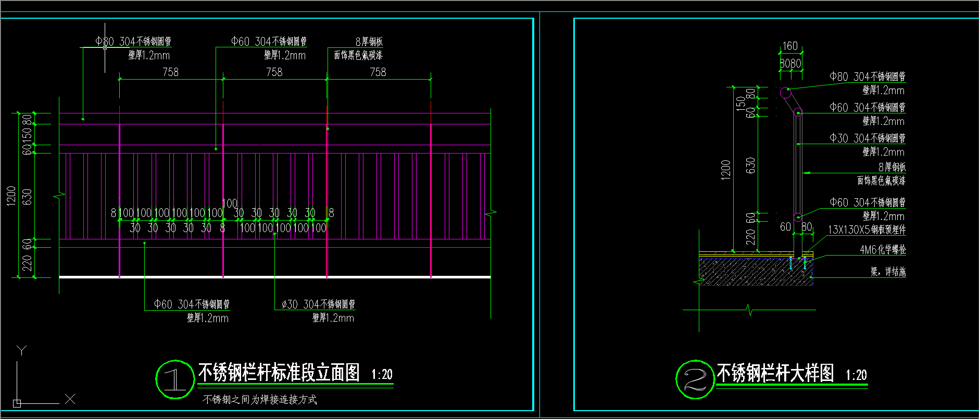Viewport: 980px width, 420px height.
Task: Select the 4M6化学螺栓 annotation
Action: [883, 250]
